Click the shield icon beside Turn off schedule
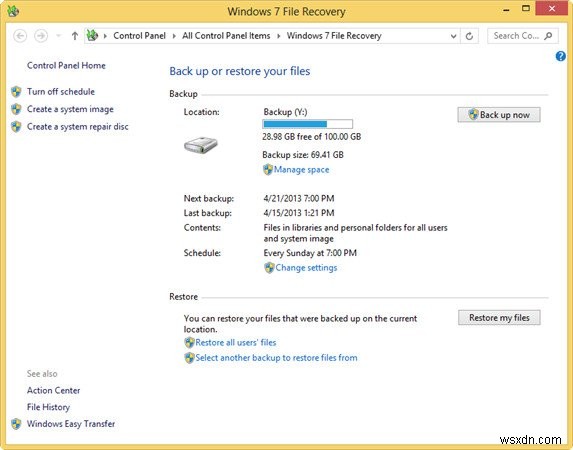Image resolution: width=573 pixels, height=450 pixels. 16,91
